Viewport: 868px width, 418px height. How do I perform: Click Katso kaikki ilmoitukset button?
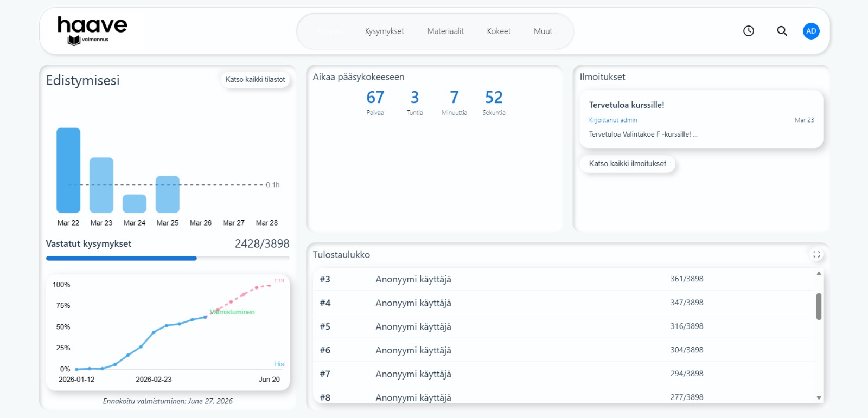click(x=627, y=164)
